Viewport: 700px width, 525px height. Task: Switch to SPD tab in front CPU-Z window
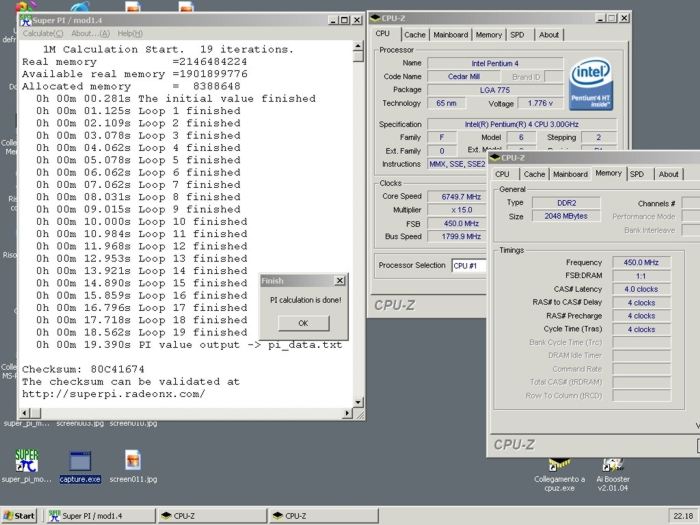(636, 174)
